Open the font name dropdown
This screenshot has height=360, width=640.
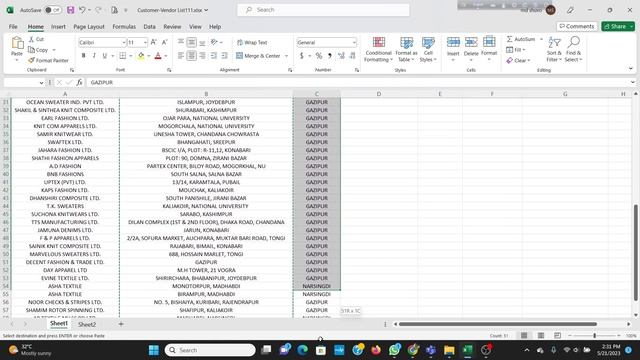(x=124, y=42)
